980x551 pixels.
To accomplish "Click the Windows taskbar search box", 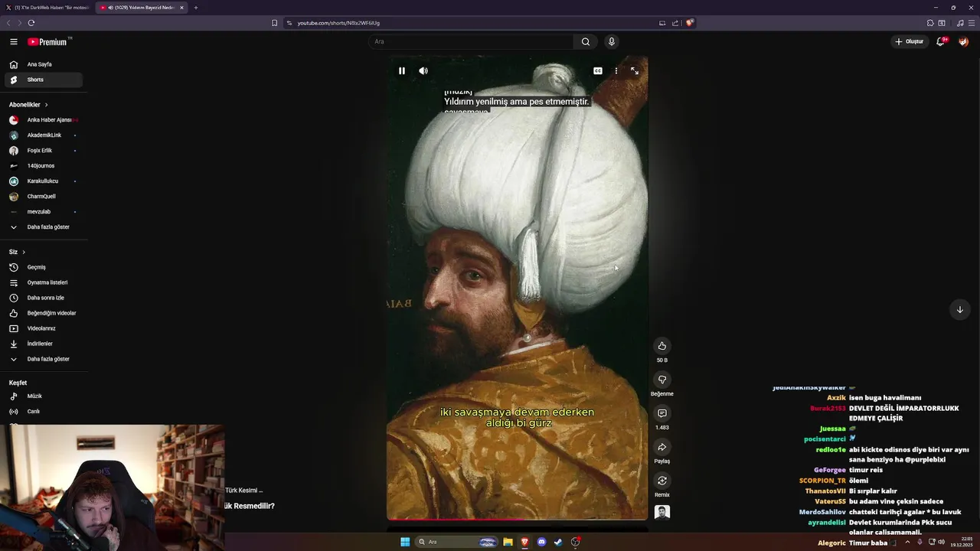I will pos(457,542).
